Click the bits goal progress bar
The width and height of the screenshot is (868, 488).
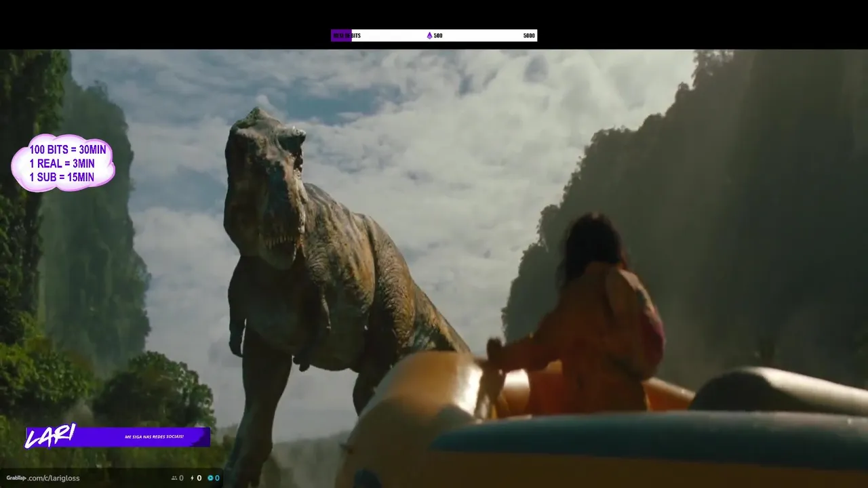(434, 35)
